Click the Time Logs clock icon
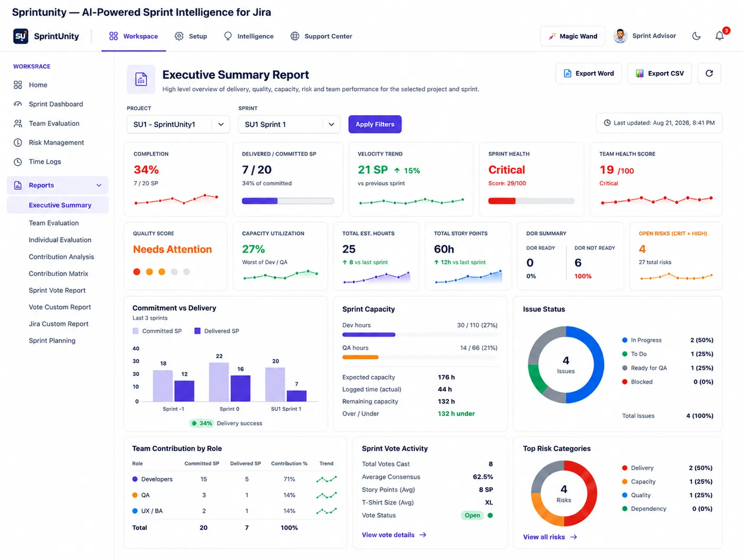 [x=18, y=161]
